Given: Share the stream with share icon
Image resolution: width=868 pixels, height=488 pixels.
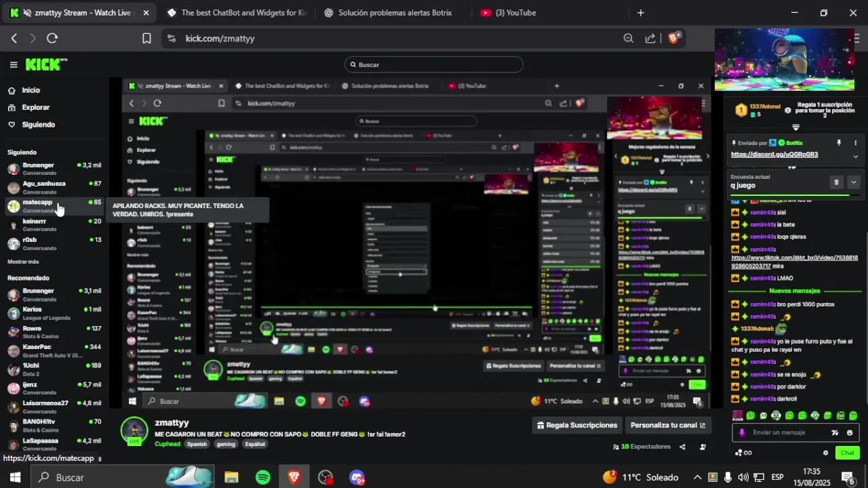Looking at the screenshot, I should [x=682, y=447].
